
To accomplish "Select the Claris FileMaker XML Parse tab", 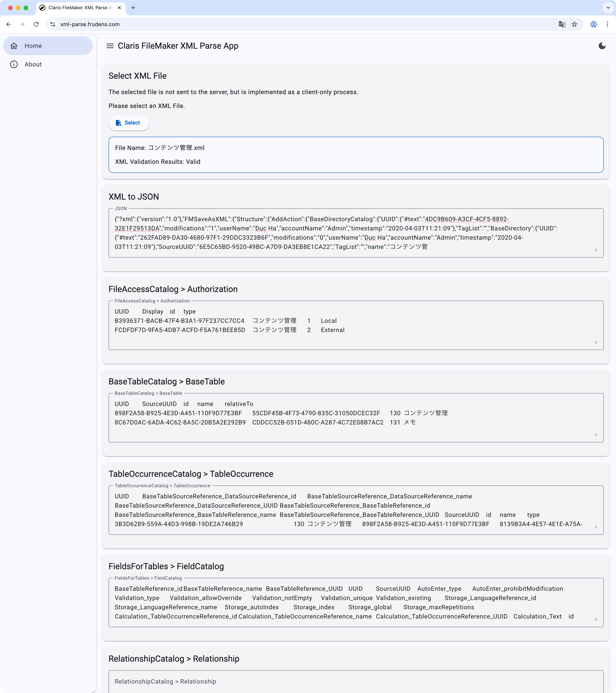I will [x=81, y=8].
